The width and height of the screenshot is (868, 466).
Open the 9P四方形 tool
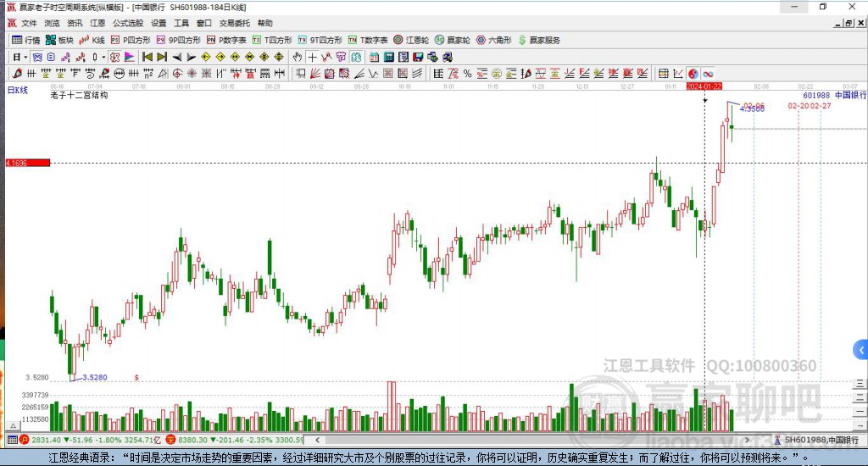click(179, 40)
